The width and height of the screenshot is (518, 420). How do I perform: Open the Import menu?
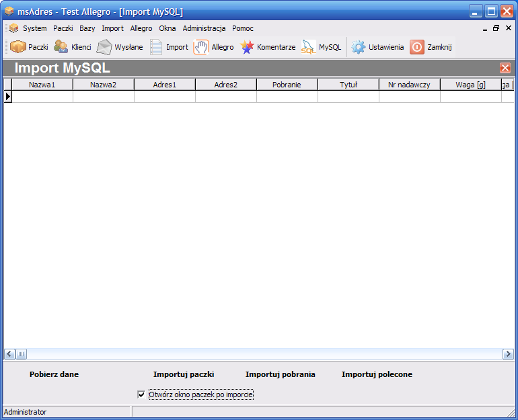pos(112,28)
